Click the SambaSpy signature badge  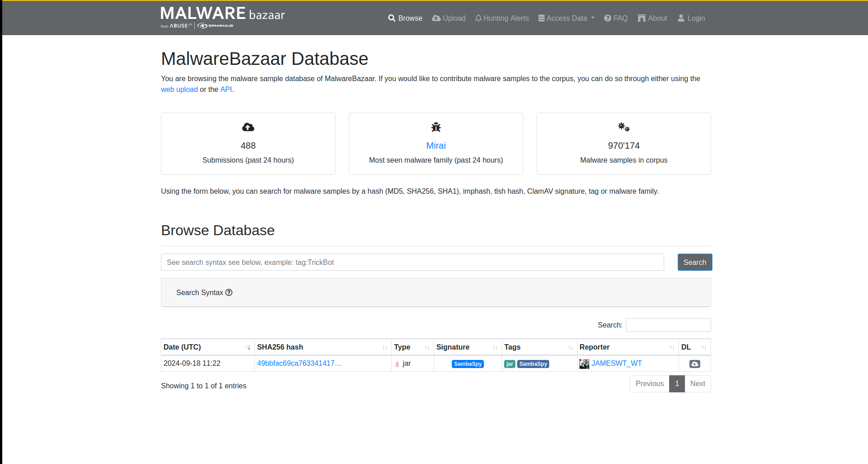(468, 364)
